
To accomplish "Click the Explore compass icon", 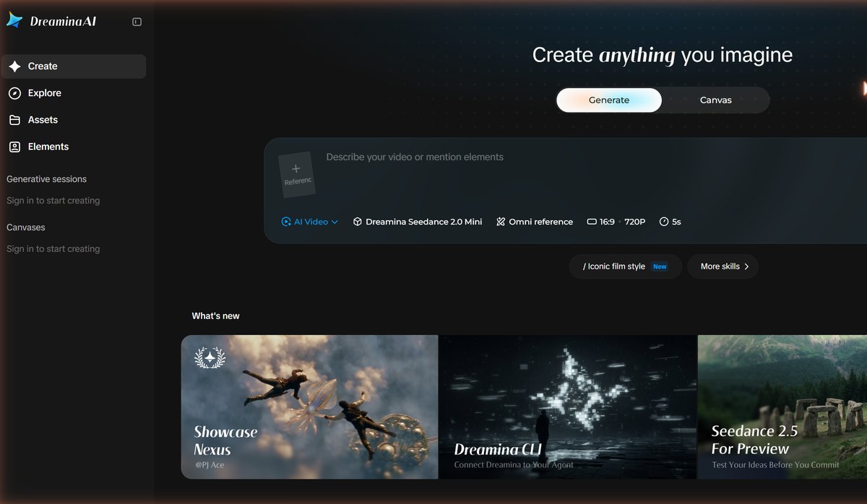I will pyautogui.click(x=14, y=93).
